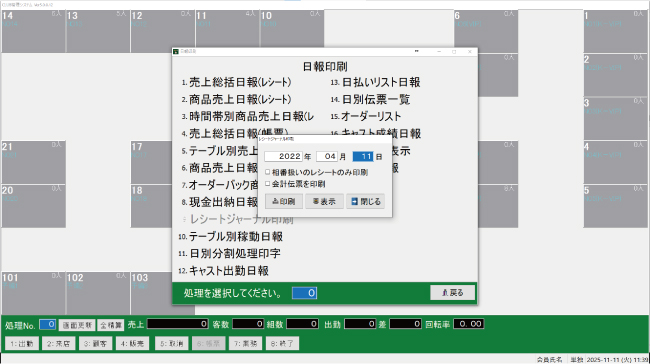Image resolution: width=650 pixels, height=364 pixels.
Task: Click the 閉じる close button with arrow icon
Action: [366, 201]
